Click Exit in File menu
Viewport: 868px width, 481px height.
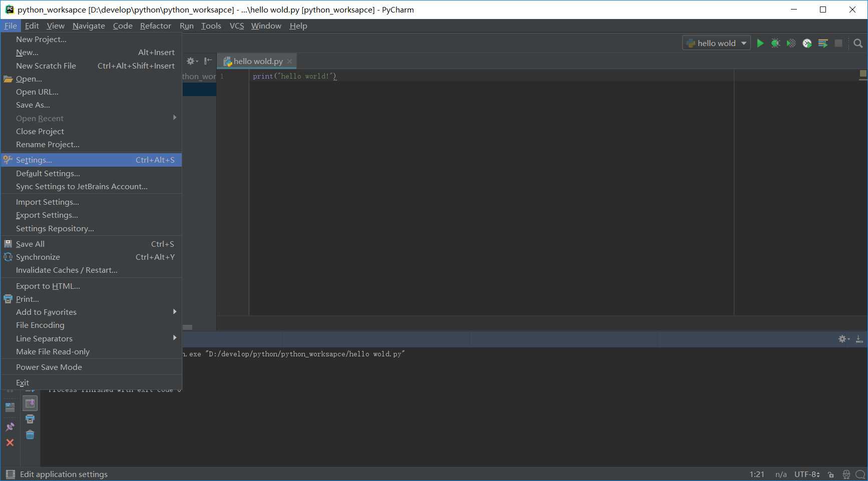pos(91,382)
